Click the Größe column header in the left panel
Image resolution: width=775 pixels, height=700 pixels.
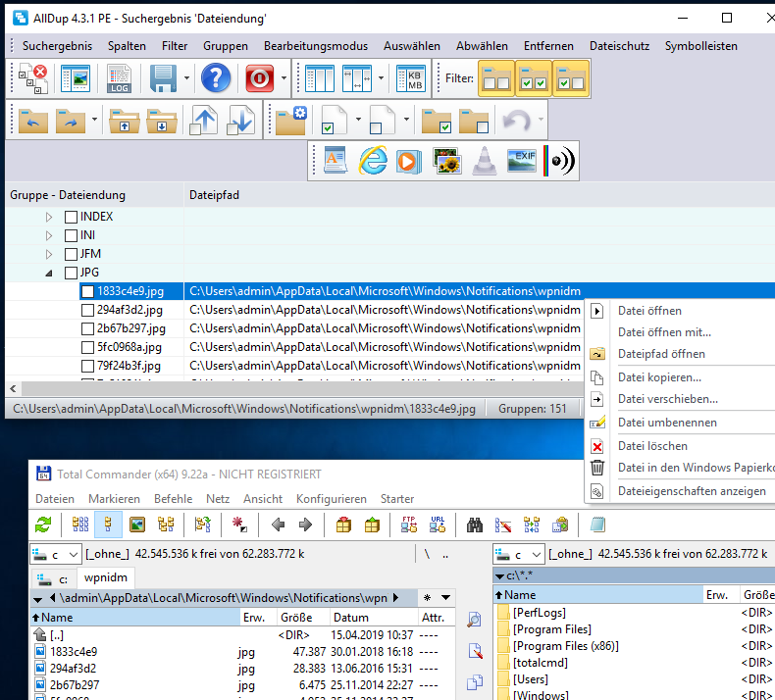(295, 618)
